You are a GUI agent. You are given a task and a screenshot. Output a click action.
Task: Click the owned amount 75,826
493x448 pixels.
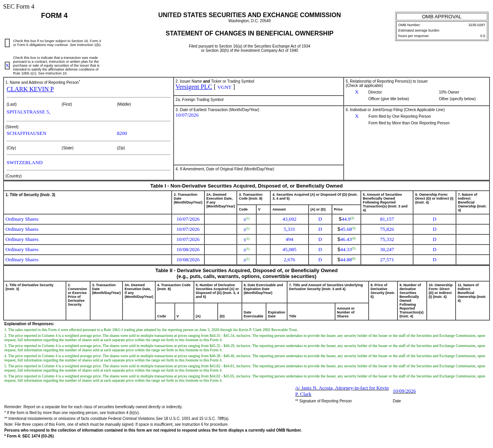[387, 229]
